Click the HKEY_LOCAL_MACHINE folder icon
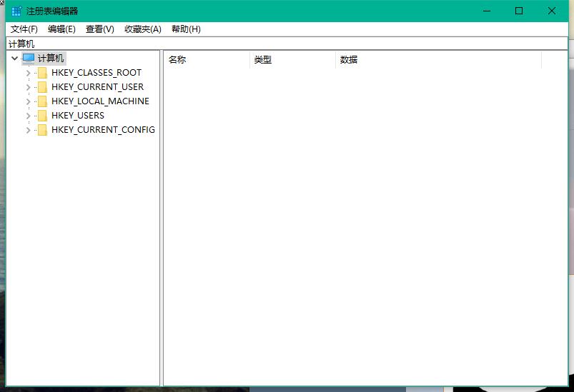574x392 pixels. tap(42, 101)
